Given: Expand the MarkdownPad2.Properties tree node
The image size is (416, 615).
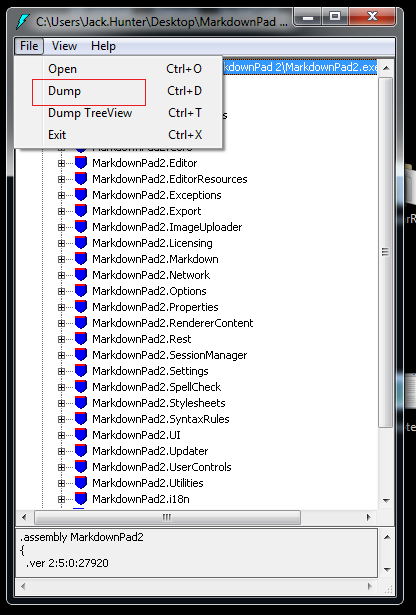Looking at the screenshot, I should [61, 308].
